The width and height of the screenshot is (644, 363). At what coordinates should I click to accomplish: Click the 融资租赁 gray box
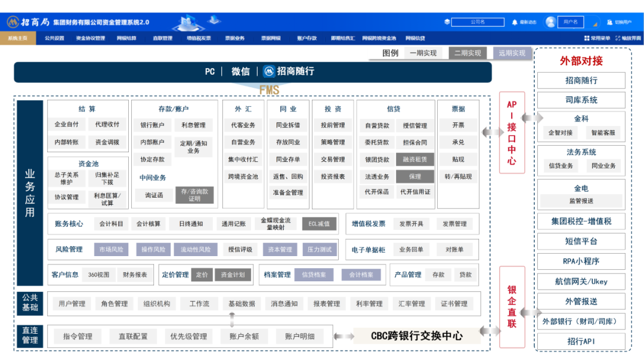415,159
